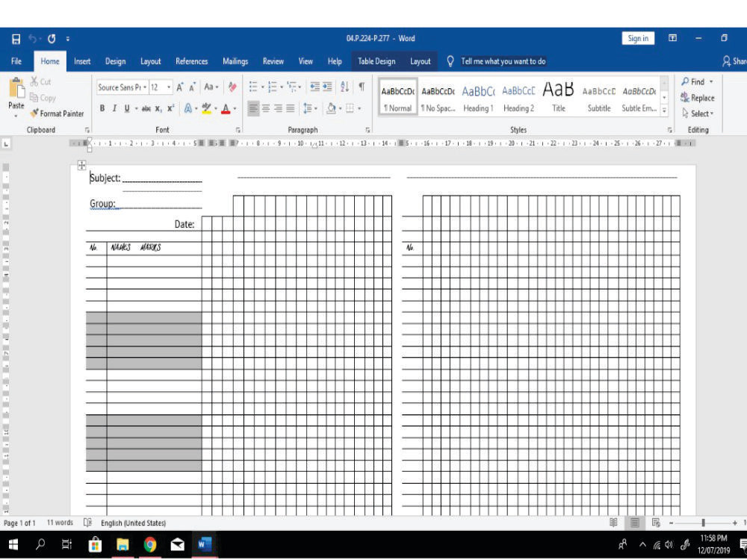The height and width of the screenshot is (560, 747).
Task: Clear all formatting with the eraser icon
Action: [232, 87]
